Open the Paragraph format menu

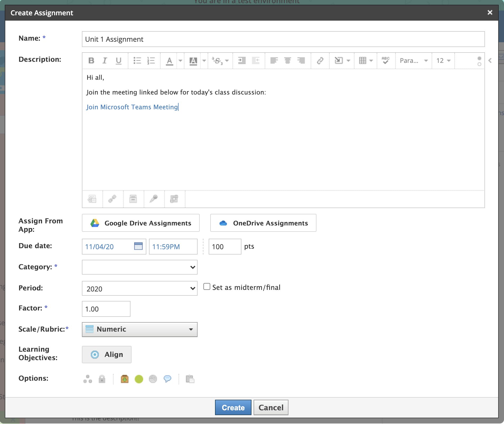[413, 61]
